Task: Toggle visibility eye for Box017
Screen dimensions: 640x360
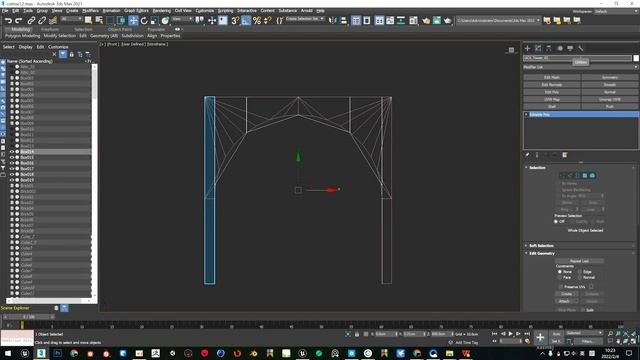Action: (x=12, y=169)
